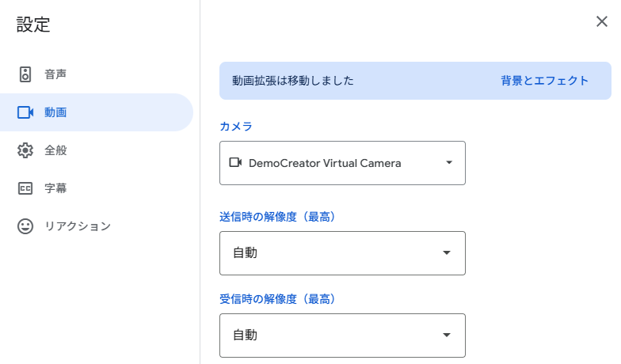Click the receive resolution dropdown arrow
This screenshot has height=364, width=621.
coord(447,336)
